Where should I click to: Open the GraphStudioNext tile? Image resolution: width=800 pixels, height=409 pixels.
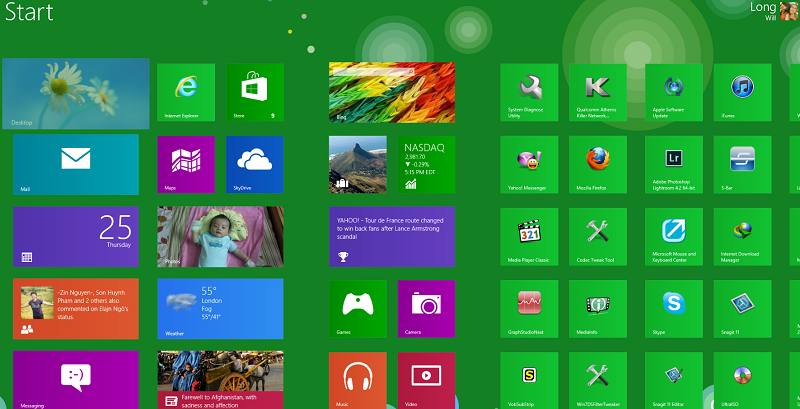529,309
